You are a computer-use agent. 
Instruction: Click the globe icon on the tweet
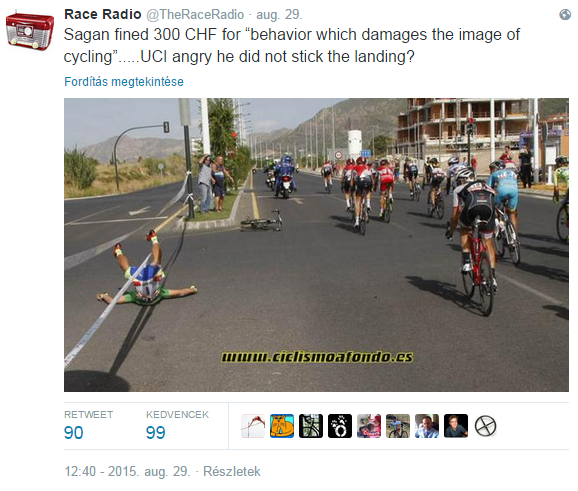[565, 14]
